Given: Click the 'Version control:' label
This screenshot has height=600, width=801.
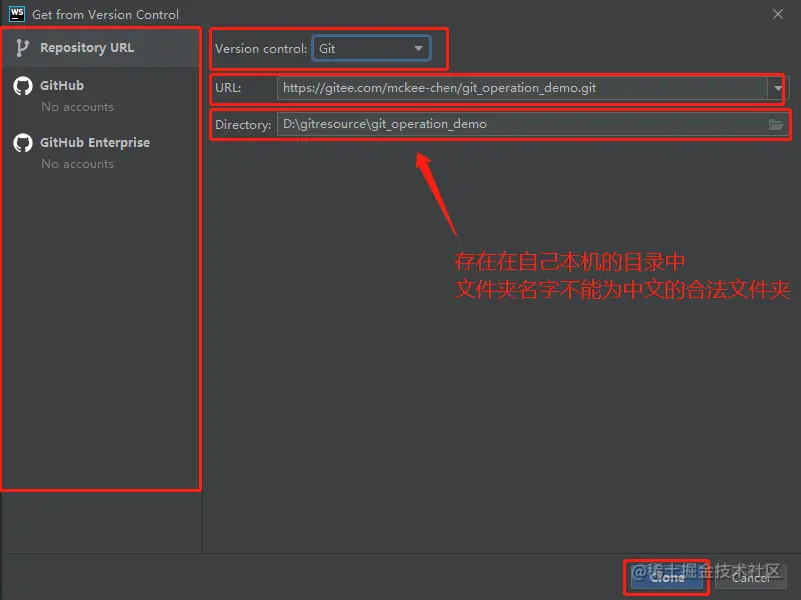Looking at the screenshot, I should (x=261, y=49).
